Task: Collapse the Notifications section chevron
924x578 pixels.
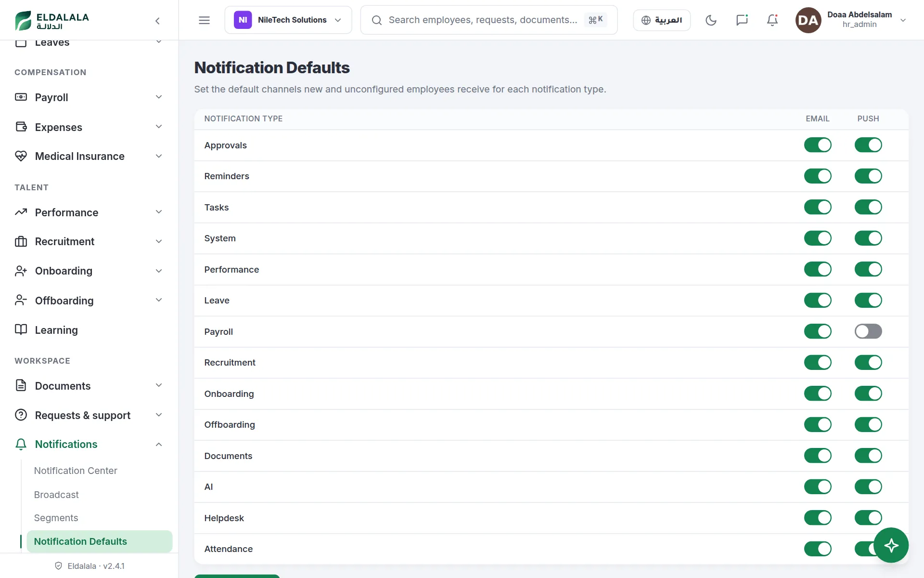Action: [x=159, y=444]
